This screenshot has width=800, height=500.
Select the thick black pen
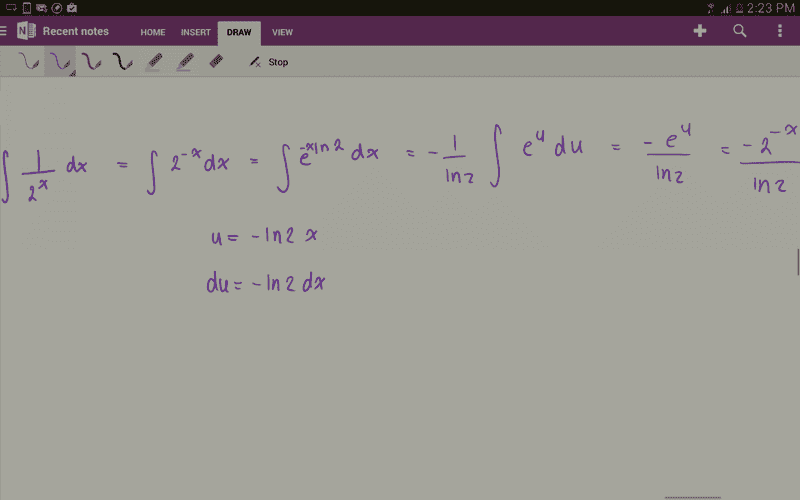click(122, 62)
